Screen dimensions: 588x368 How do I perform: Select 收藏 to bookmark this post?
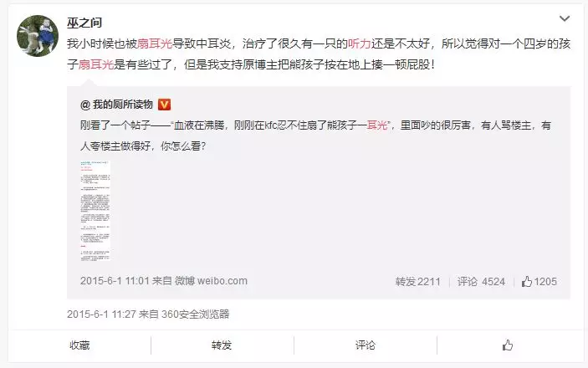click(x=79, y=345)
